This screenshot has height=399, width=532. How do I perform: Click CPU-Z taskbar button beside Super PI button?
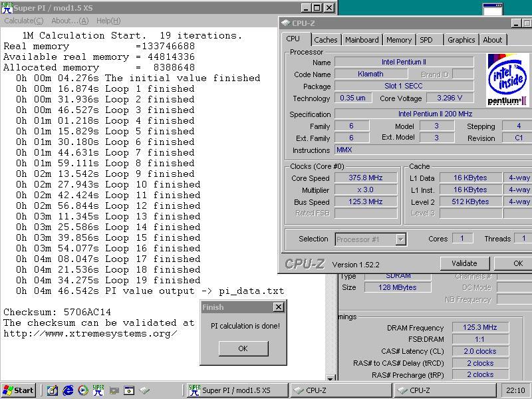[x=341, y=390]
